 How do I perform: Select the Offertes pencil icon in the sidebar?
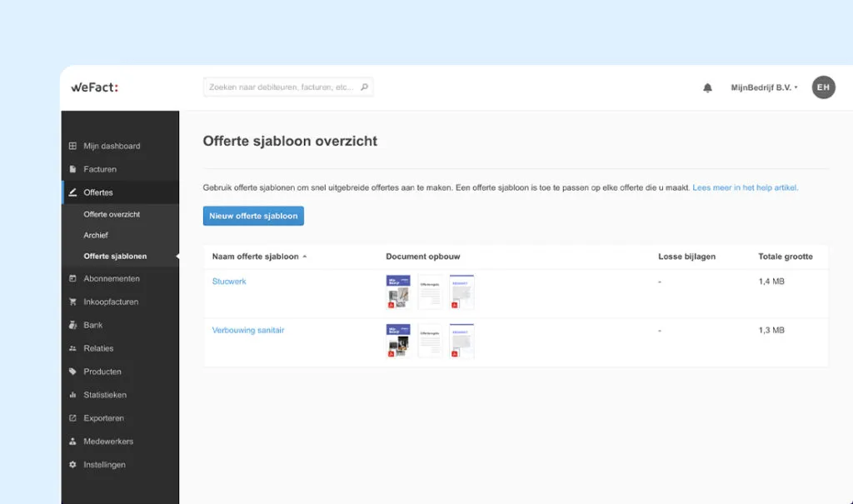75,192
